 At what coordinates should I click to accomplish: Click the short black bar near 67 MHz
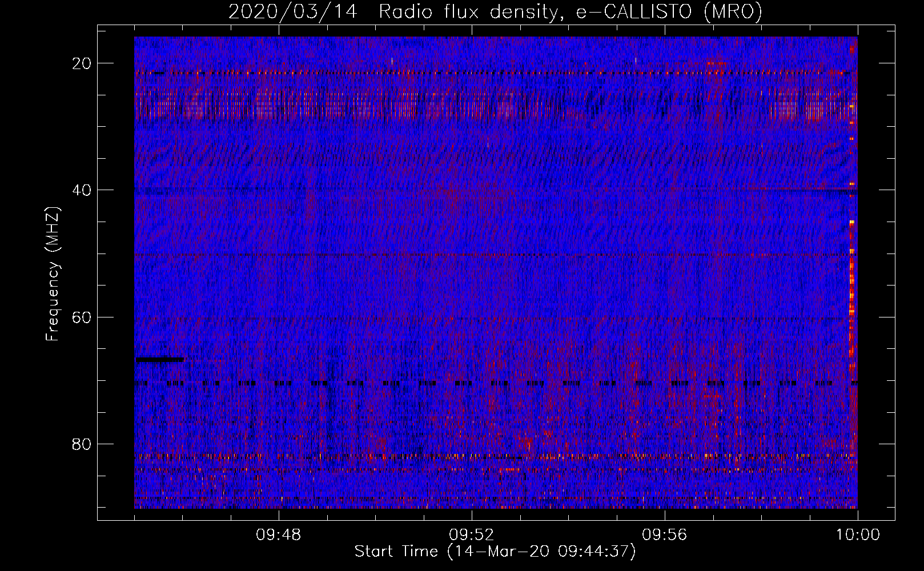click(x=160, y=360)
